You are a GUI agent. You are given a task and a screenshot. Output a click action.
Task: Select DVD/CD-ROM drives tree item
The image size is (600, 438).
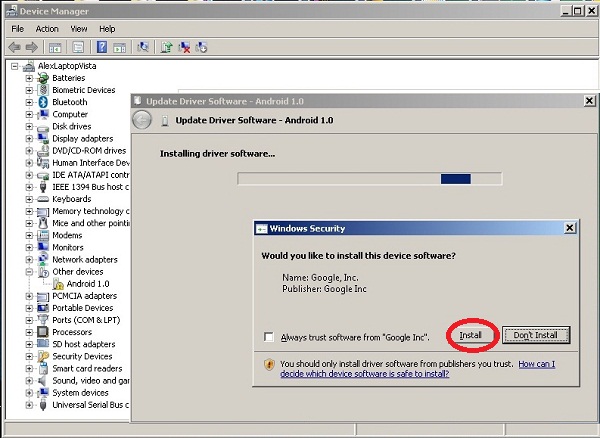(89, 151)
